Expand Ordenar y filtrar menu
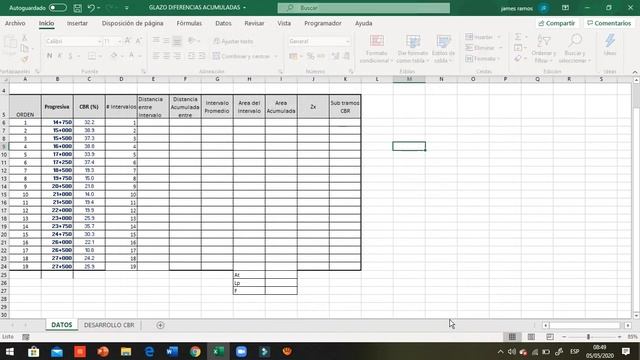The width and height of the screenshot is (640, 360). 544,49
